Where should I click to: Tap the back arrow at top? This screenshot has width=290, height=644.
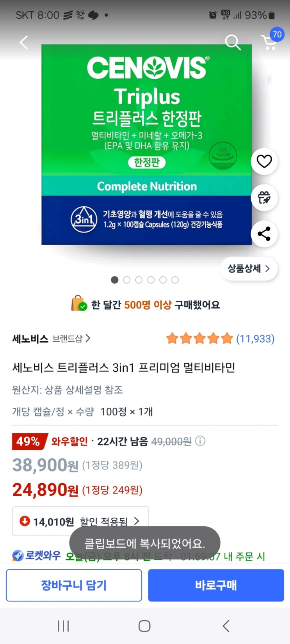(24, 42)
